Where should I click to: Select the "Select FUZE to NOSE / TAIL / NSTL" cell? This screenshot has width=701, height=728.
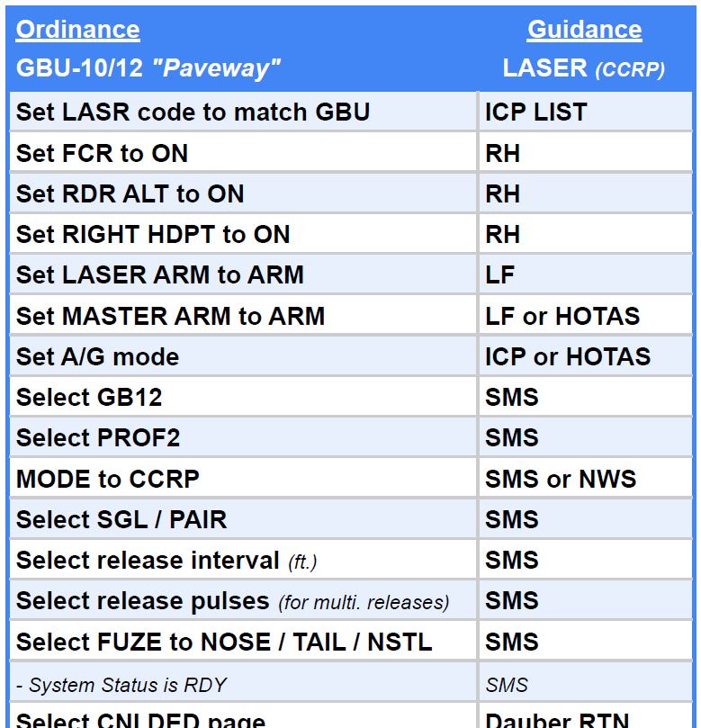point(224,642)
